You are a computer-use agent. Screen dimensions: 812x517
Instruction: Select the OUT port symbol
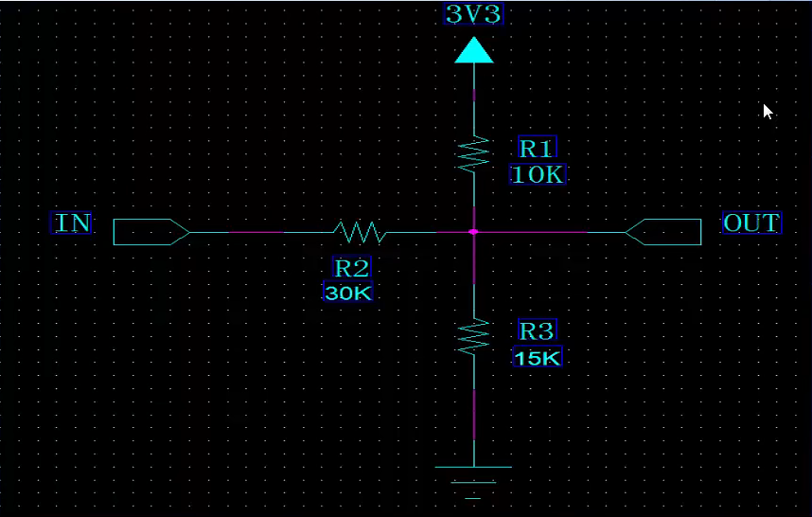[x=663, y=232]
